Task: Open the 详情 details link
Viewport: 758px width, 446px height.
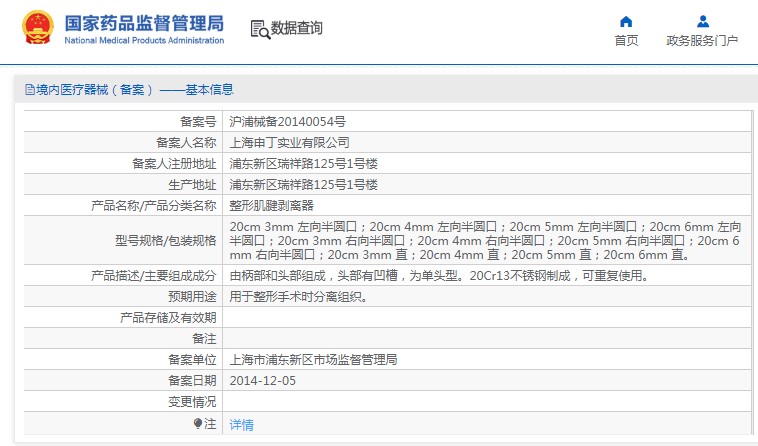Action: [241, 425]
